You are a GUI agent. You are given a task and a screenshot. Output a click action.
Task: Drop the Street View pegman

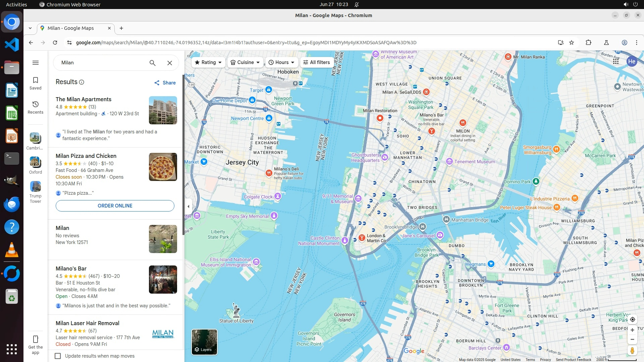click(632, 351)
